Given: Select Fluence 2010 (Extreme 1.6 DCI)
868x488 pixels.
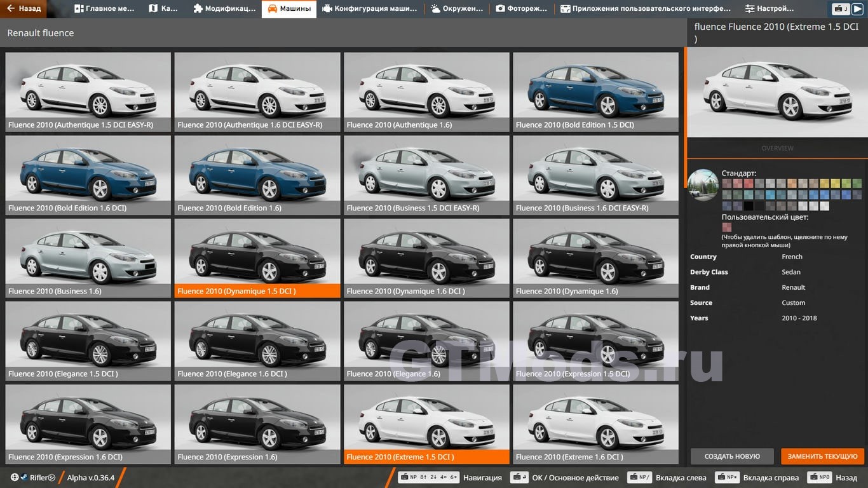Looking at the screenshot, I should (595, 424).
